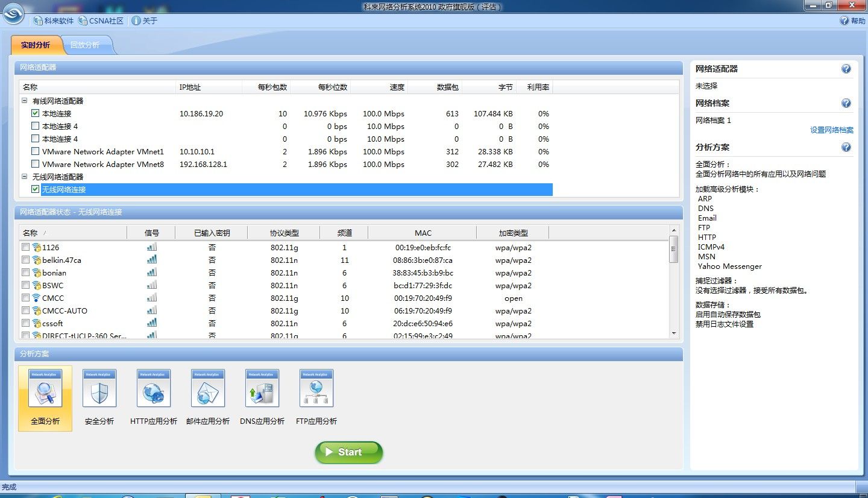Image resolution: width=868 pixels, height=498 pixels.
Task: Enable the VMware Network Adapter VMnet1 checkbox
Action: click(35, 151)
